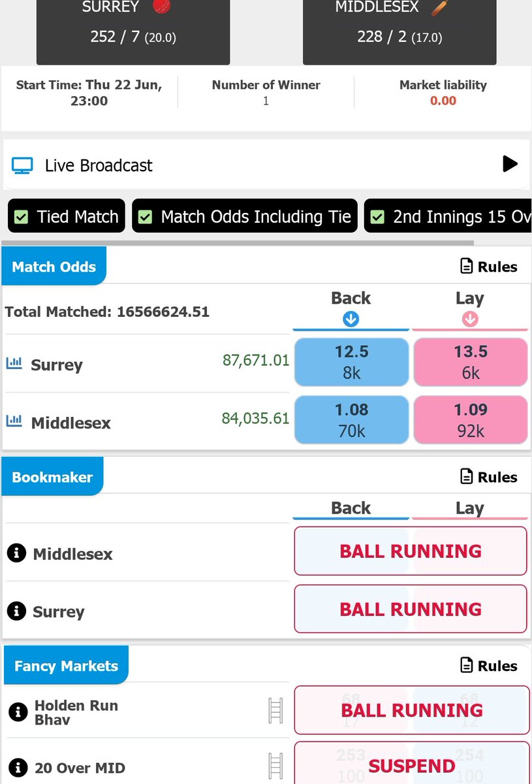Open ladder icon for Holden Run Bhav

[275, 711]
